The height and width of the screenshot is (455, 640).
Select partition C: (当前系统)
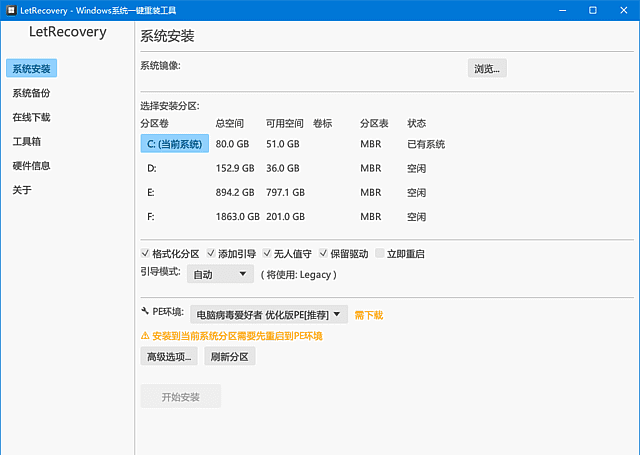tap(175, 144)
